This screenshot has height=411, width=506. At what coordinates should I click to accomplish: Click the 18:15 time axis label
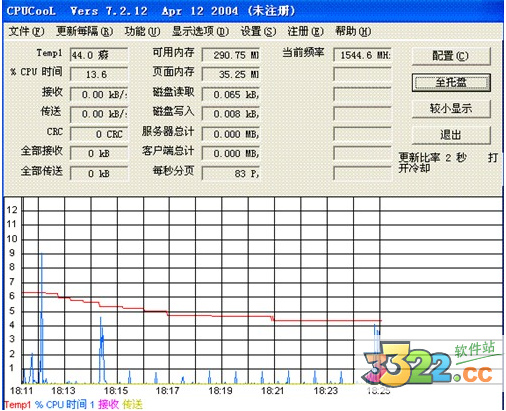click(116, 391)
